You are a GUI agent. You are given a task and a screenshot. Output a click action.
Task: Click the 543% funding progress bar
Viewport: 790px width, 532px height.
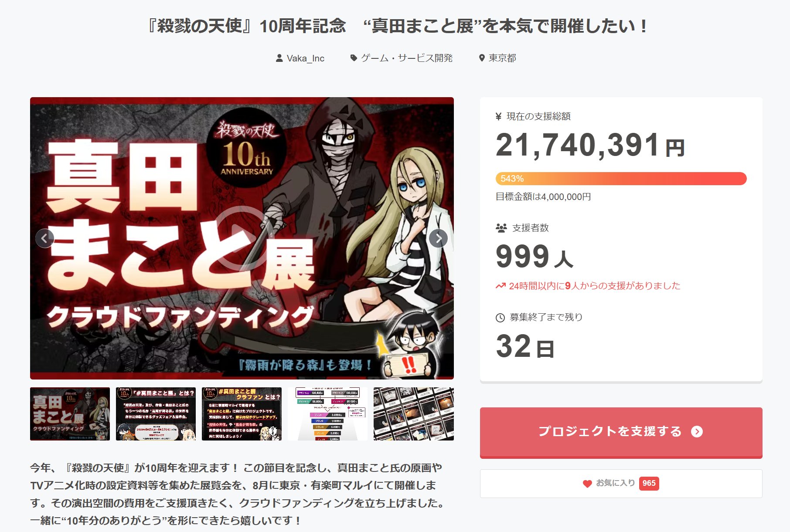coord(621,179)
